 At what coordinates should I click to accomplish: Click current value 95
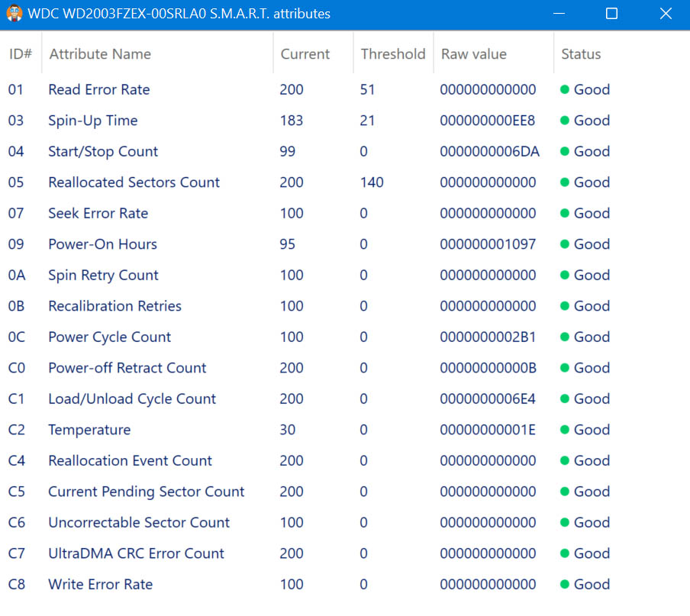click(x=287, y=243)
